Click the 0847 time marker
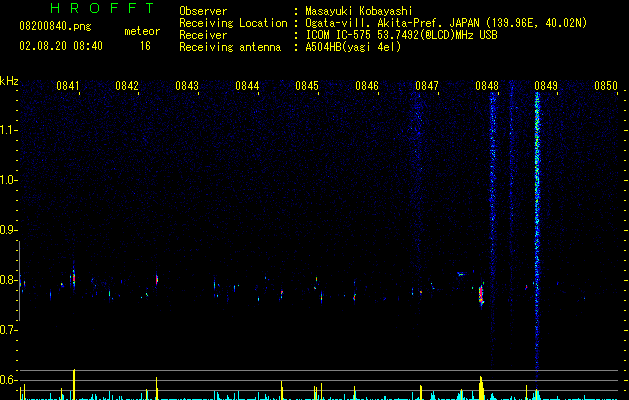Screen dimensions: 629x400 (x=427, y=86)
